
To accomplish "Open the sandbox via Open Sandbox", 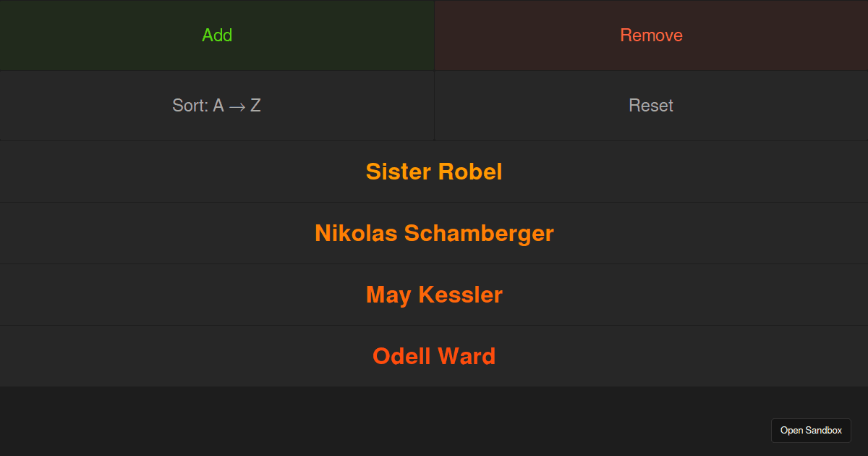I will pyautogui.click(x=811, y=430).
